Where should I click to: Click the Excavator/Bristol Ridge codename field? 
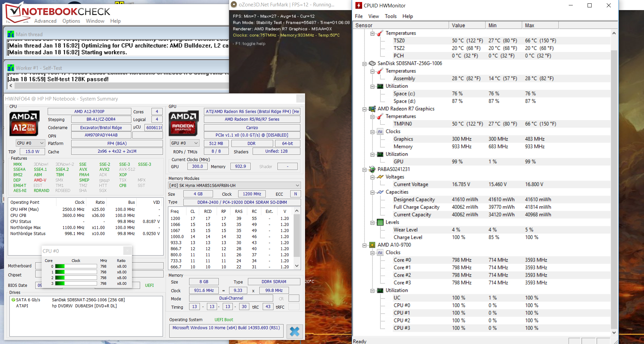(x=101, y=127)
